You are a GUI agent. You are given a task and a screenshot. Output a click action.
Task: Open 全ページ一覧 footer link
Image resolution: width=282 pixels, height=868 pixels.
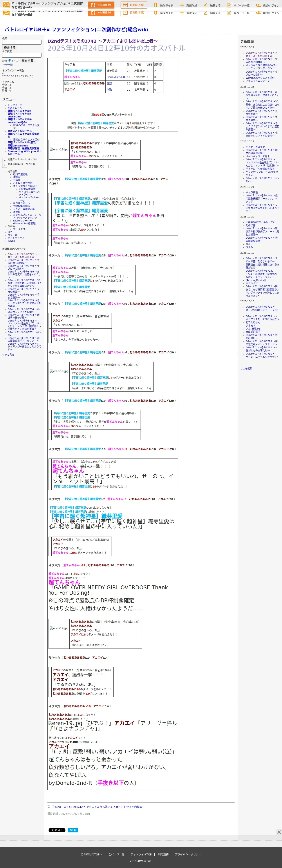click(x=116, y=854)
